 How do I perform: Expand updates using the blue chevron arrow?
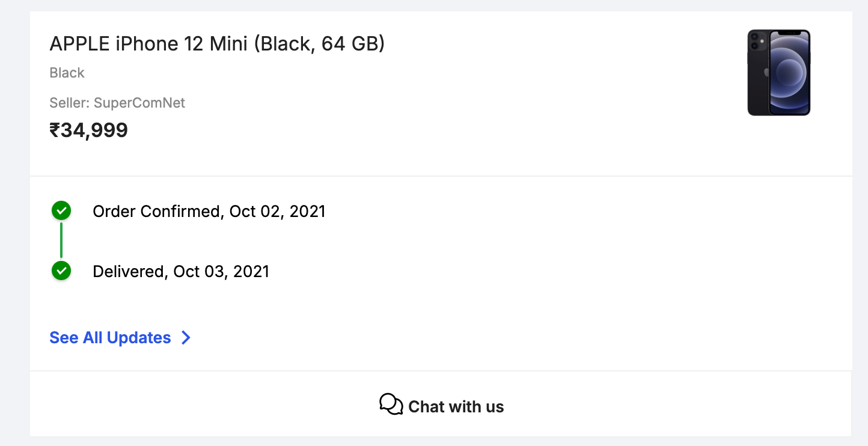186,338
